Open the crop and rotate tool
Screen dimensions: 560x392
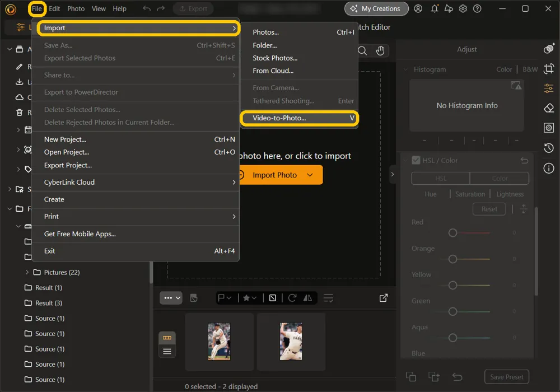549,68
